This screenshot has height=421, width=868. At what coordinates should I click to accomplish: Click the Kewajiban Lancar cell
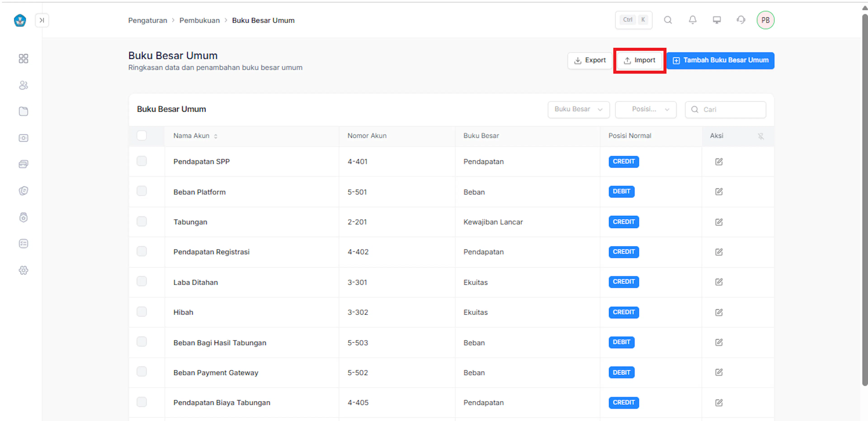pos(493,222)
